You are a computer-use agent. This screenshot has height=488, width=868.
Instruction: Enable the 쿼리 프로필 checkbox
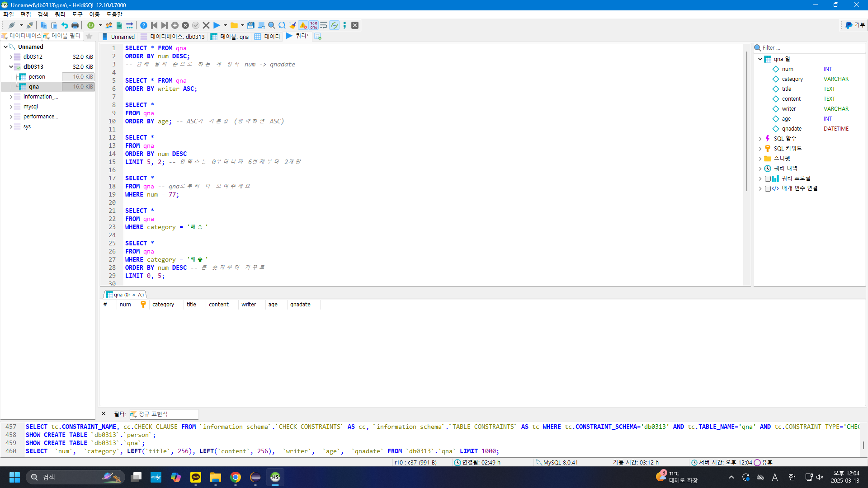[768, 178]
